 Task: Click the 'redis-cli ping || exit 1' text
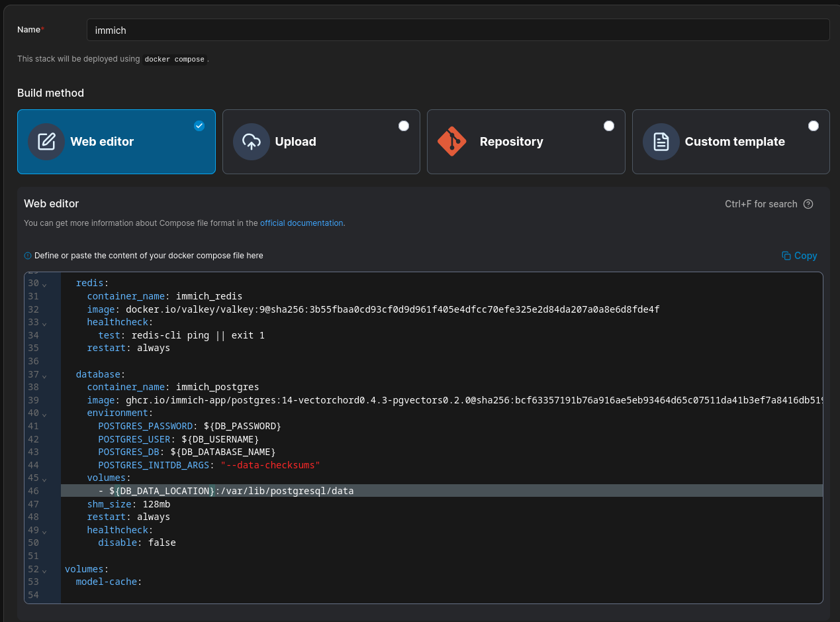[x=198, y=335]
